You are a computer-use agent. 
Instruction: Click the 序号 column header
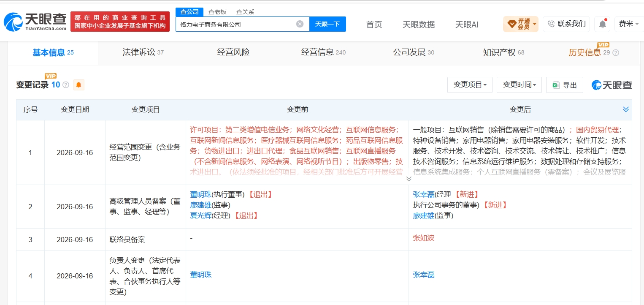30,109
